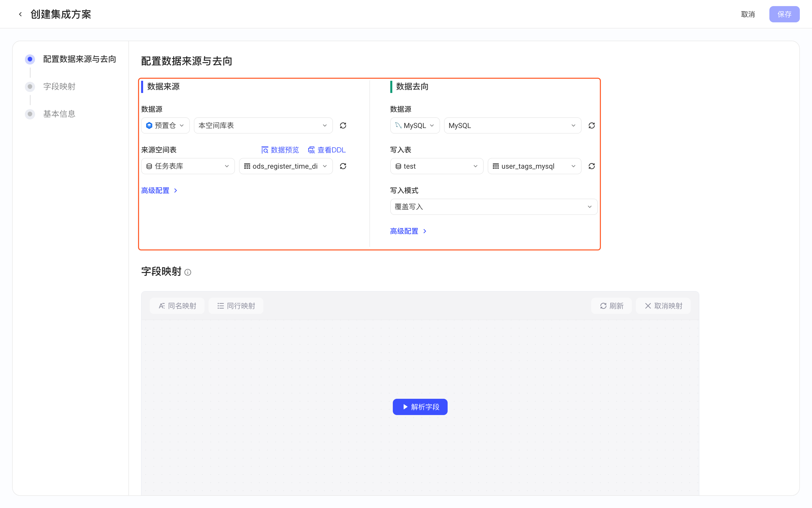
Task: Open the 任务表库 database dropdown
Action: pos(188,166)
